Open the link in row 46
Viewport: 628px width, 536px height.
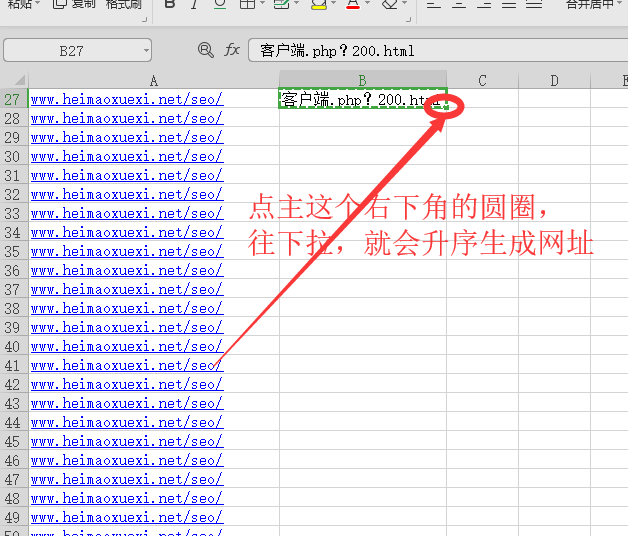pyautogui.click(x=127, y=460)
